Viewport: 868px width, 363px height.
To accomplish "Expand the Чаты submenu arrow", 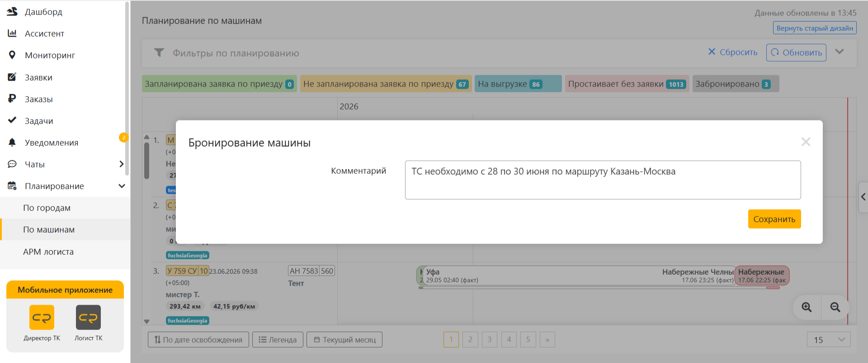I will coord(121,164).
